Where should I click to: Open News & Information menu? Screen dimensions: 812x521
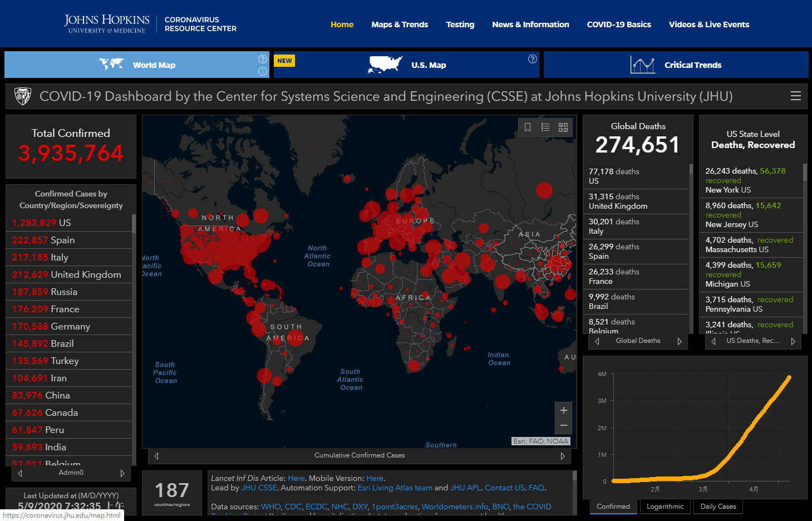click(x=530, y=24)
